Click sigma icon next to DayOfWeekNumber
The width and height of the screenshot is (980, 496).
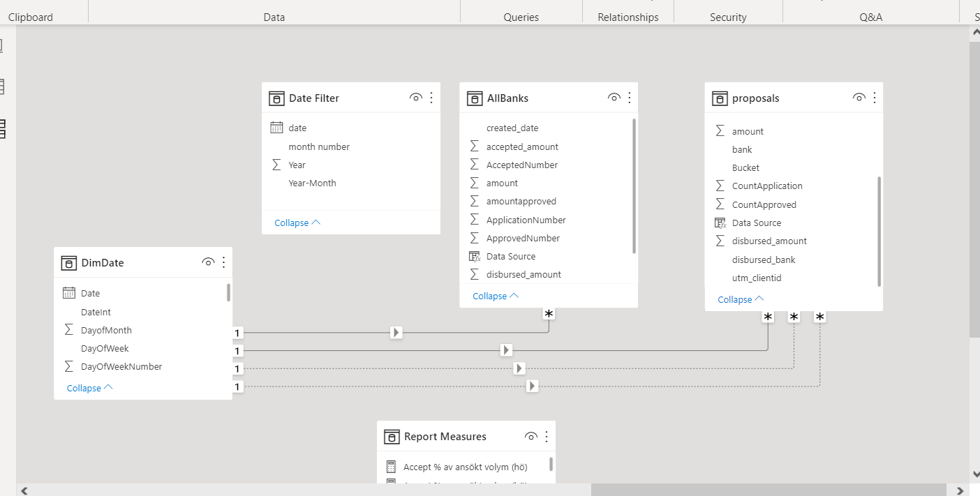[68, 366]
